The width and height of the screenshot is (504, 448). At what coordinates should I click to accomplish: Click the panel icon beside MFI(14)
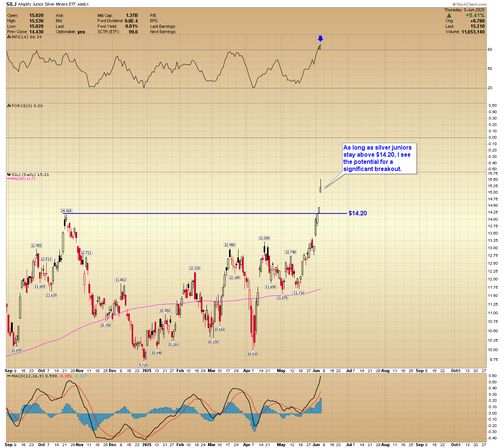(9, 37)
